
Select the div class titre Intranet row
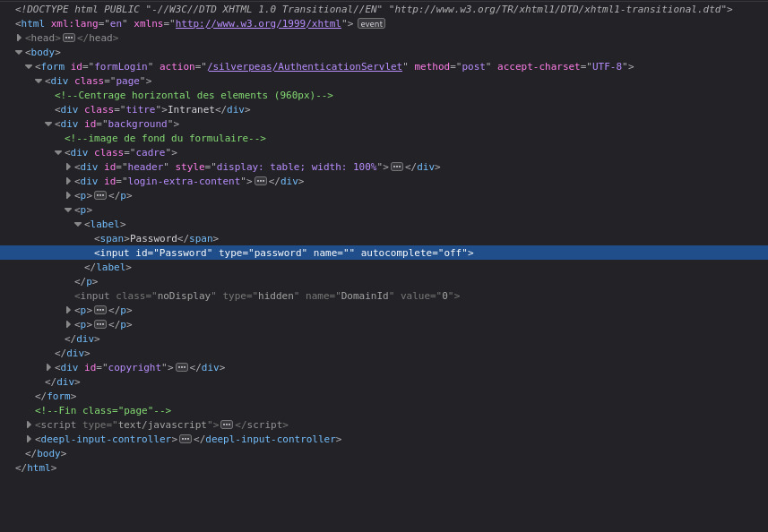pyautogui.click(x=152, y=109)
